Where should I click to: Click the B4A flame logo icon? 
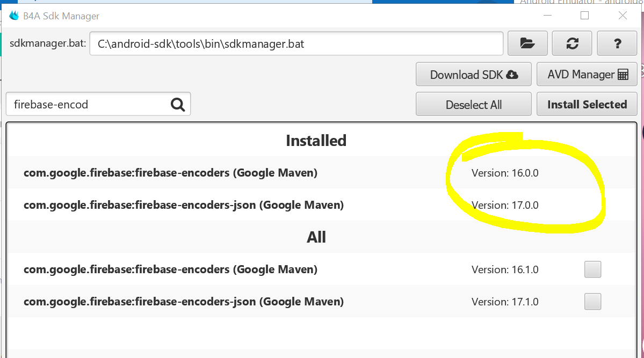coord(15,16)
